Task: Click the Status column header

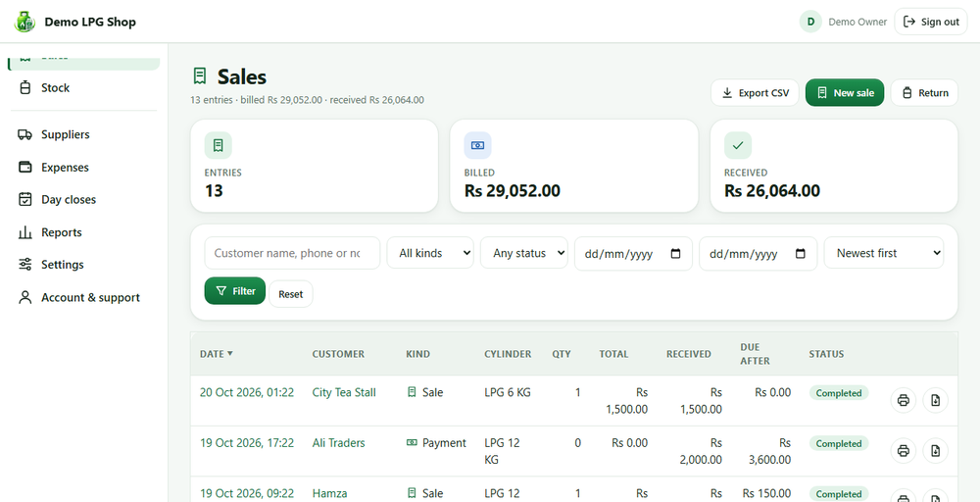Action: tap(826, 354)
